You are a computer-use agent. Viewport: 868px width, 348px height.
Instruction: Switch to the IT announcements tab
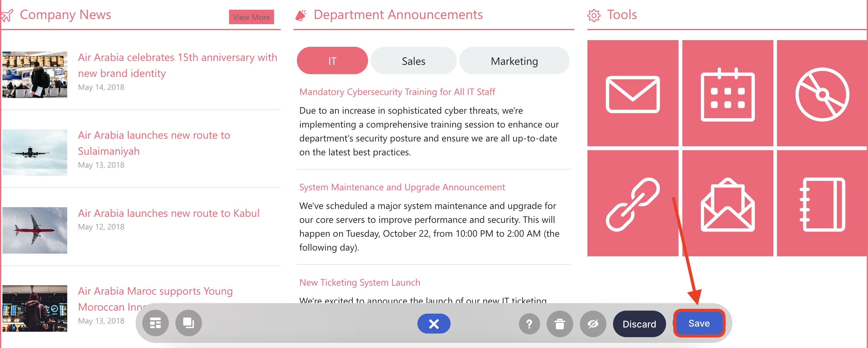(x=332, y=61)
